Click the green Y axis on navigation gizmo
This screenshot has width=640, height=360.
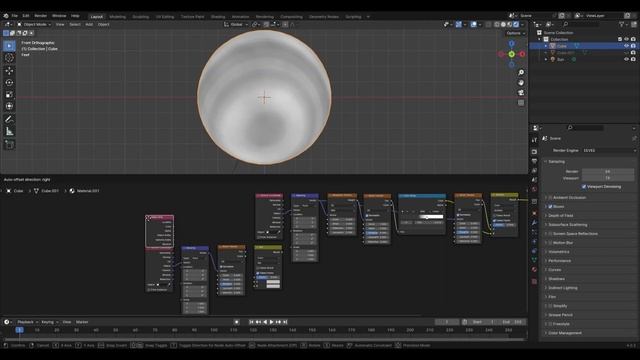click(x=511, y=54)
